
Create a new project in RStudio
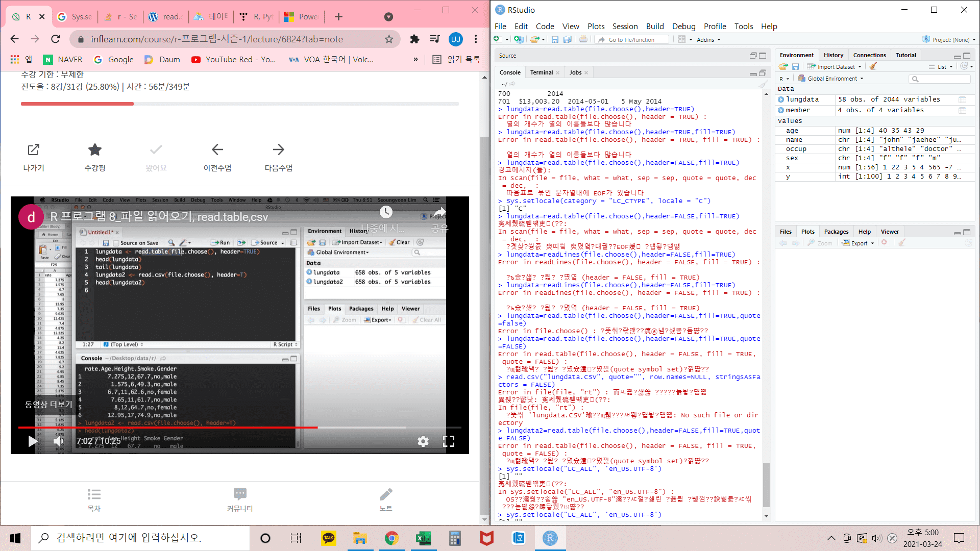tap(519, 39)
